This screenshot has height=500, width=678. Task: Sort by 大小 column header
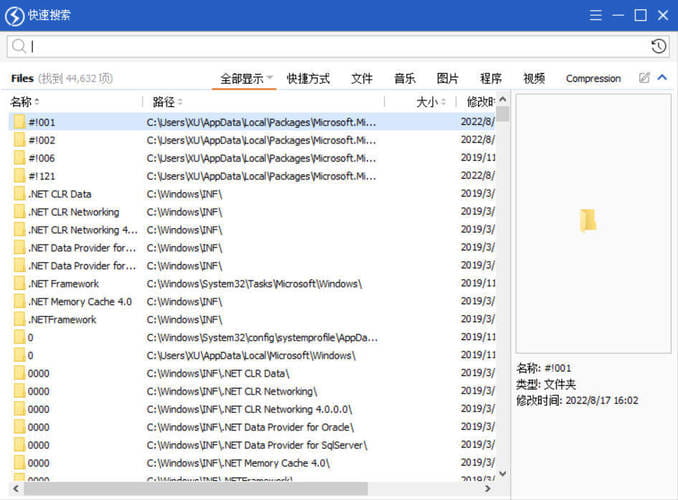pyautogui.click(x=427, y=102)
